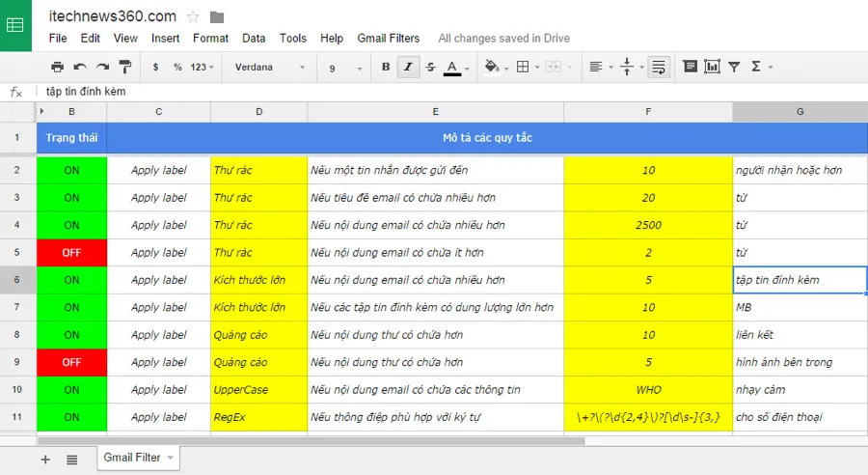Activate the paint format tool
The image size is (868, 475).
125,67
